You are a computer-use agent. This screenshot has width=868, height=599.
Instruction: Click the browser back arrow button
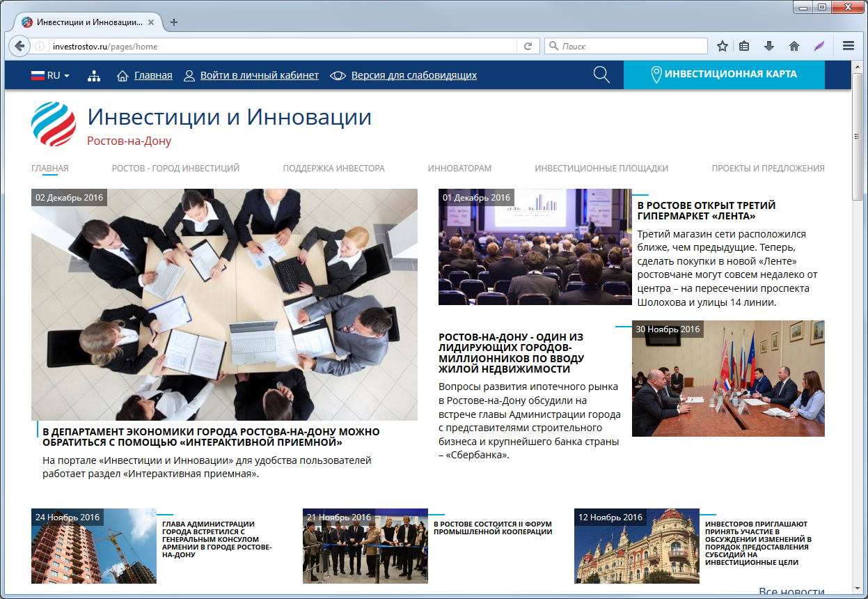tap(19, 47)
